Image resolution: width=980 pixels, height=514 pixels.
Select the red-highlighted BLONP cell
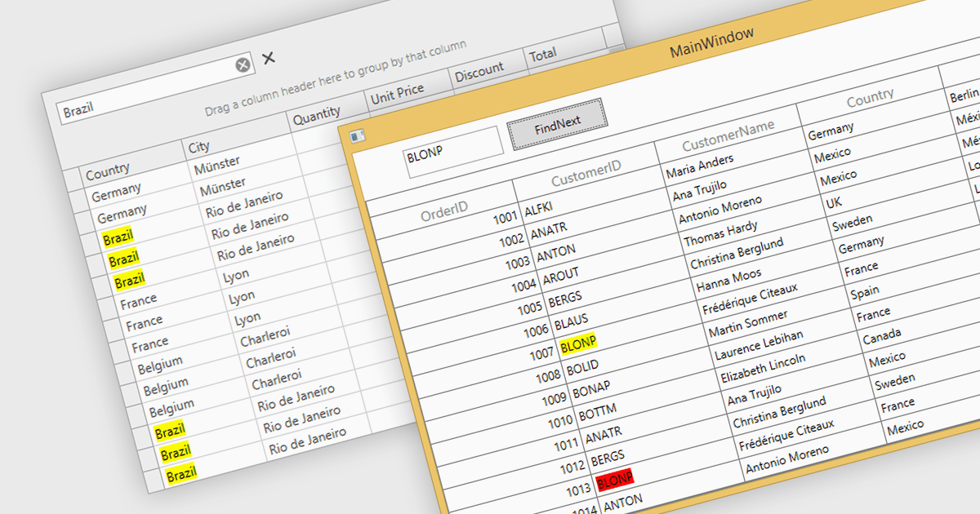click(x=615, y=480)
